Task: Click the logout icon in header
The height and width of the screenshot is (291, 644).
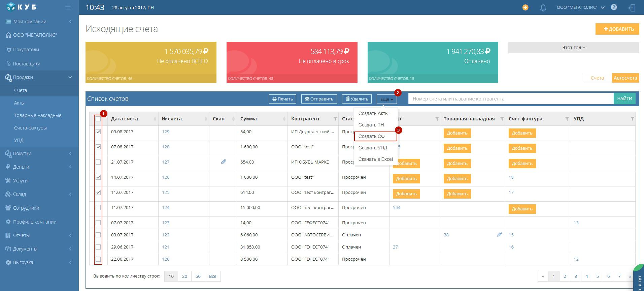Action: (632, 8)
